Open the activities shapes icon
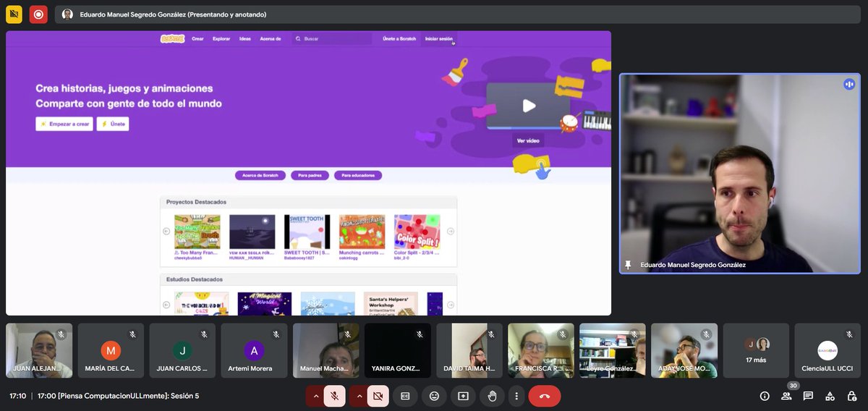 pos(830,396)
